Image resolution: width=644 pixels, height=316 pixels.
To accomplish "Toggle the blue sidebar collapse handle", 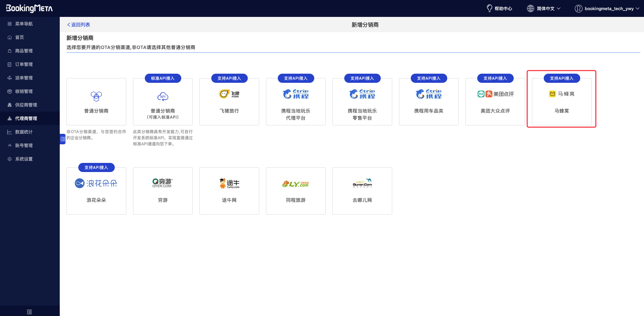I will [x=62, y=139].
